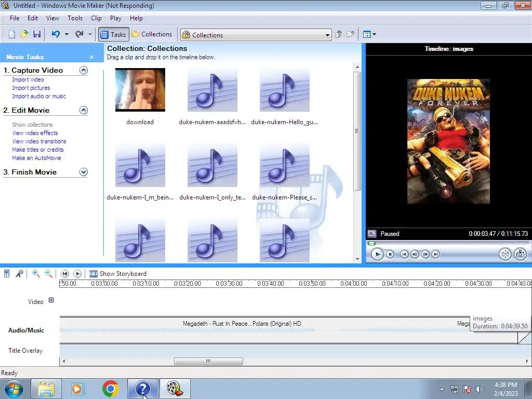Toggle the Tasks pane button
This screenshot has width=532, height=399.
pyautogui.click(x=114, y=34)
